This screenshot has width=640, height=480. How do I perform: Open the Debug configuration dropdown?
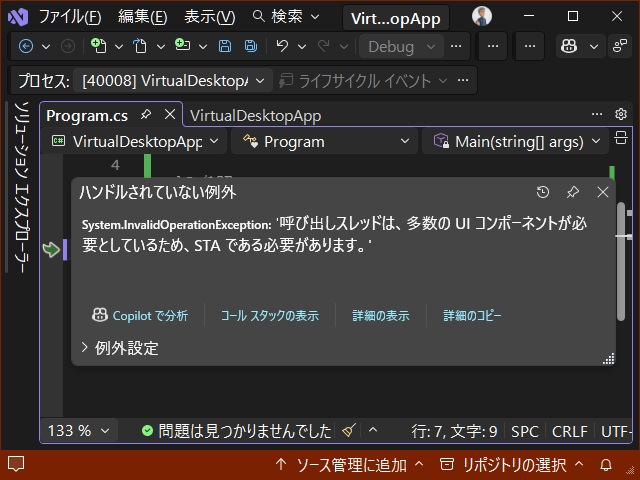(401, 47)
